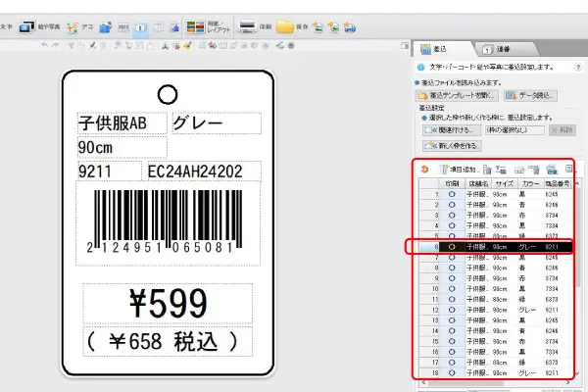
Task: Click the text letter A icon in editing toolbar
Action: pyautogui.click(x=165, y=46)
